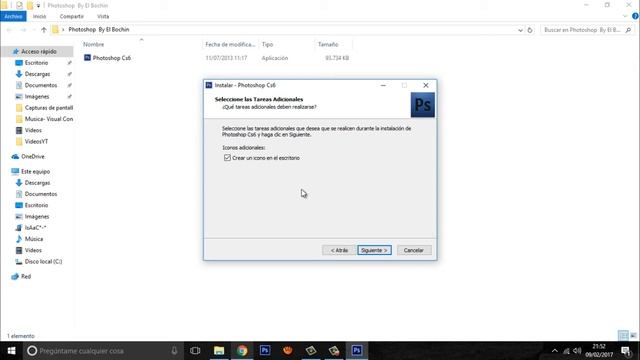Open pinned Photoshop icon on taskbar
Viewport: 640px width, 360px height.
tap(265, 351)
